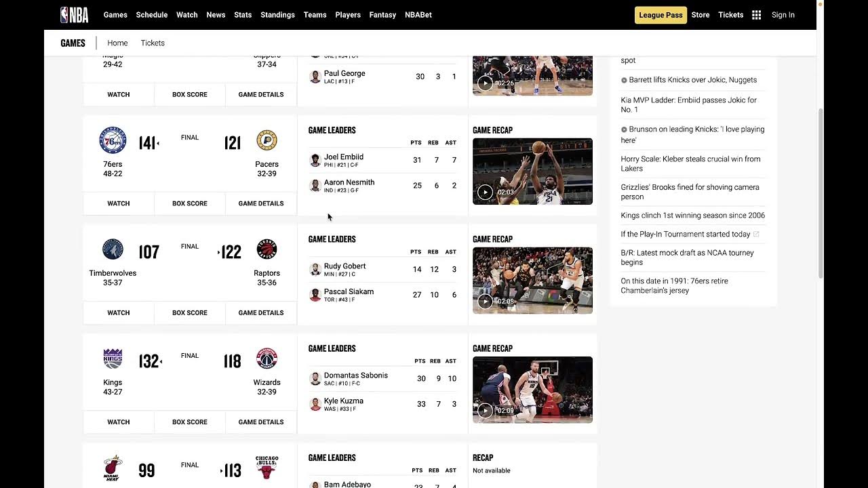Open the Tickets link in top header
Screen dimensions: 868x488
point(731,15)
